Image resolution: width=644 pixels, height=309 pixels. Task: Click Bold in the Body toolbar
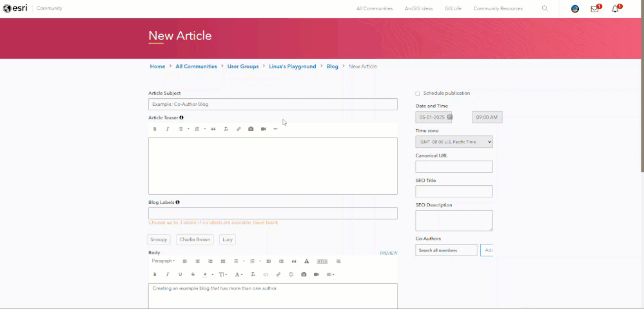(155, 274)
